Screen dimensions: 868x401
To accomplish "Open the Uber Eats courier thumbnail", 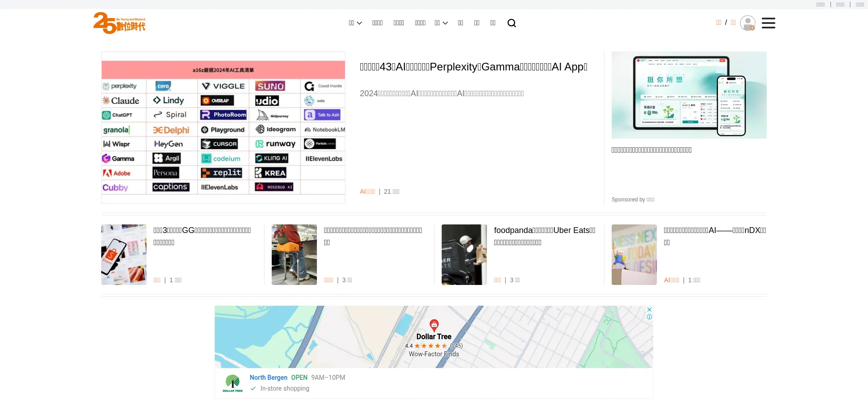I will (464, 255).
